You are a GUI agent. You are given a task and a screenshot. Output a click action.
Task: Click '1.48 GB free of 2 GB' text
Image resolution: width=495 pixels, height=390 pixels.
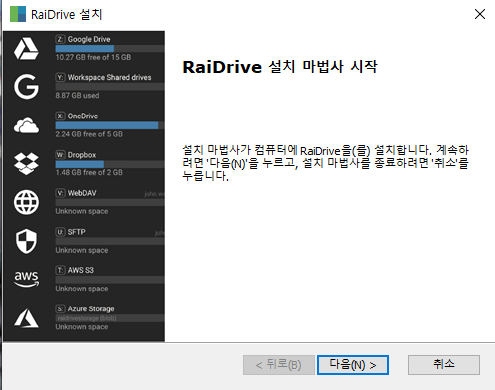point(89,172)
